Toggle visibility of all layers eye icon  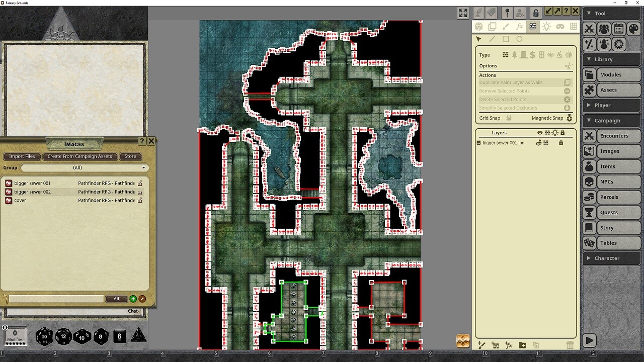540,132
